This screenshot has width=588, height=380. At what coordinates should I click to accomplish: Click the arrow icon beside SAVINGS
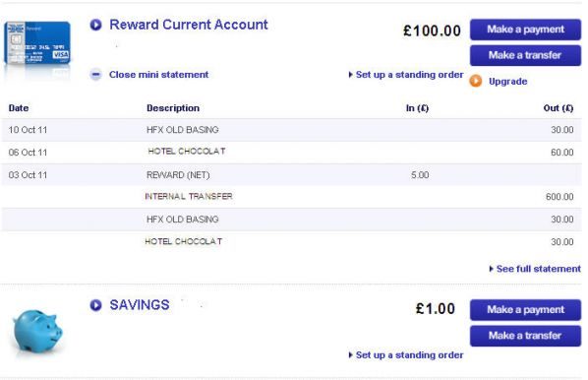point(95,305)
